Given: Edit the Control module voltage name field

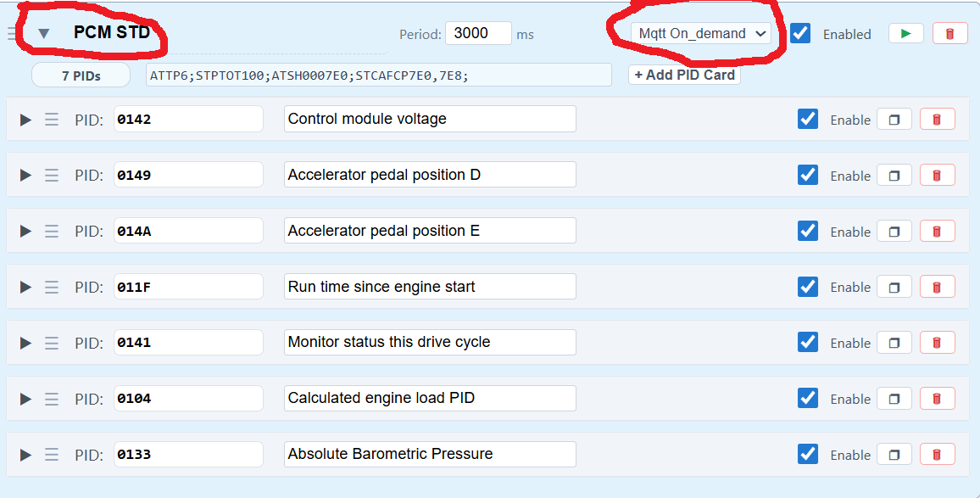Looking at the screenshot, I should tap(430, 119).
